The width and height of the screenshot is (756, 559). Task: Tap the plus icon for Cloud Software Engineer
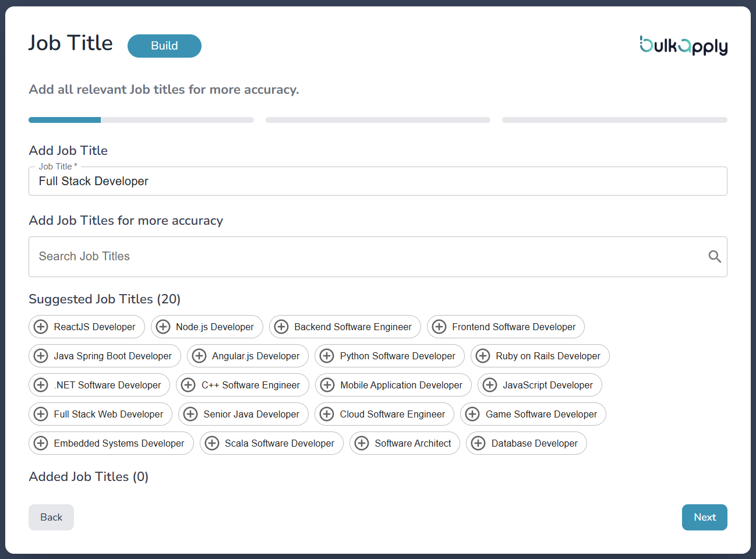tap(327, 414)
